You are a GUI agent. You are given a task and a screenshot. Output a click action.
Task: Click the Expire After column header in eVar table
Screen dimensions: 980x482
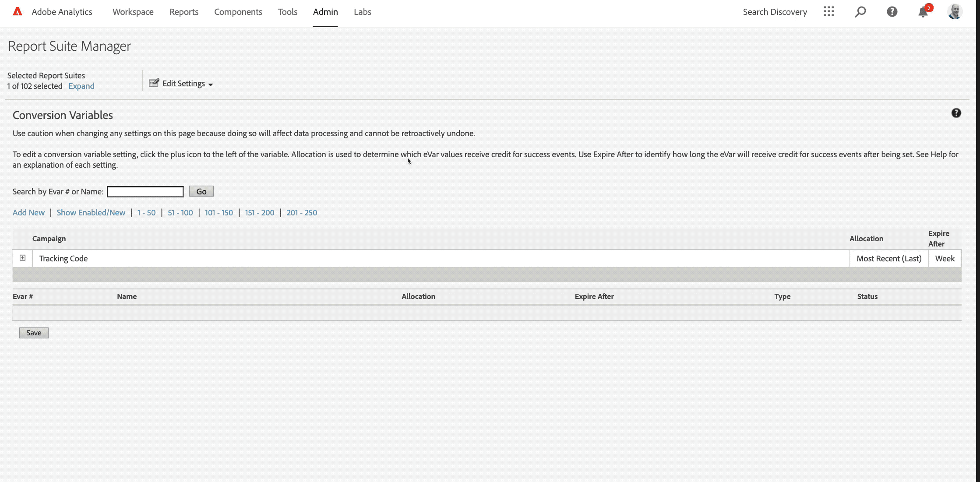coord(594,296)
